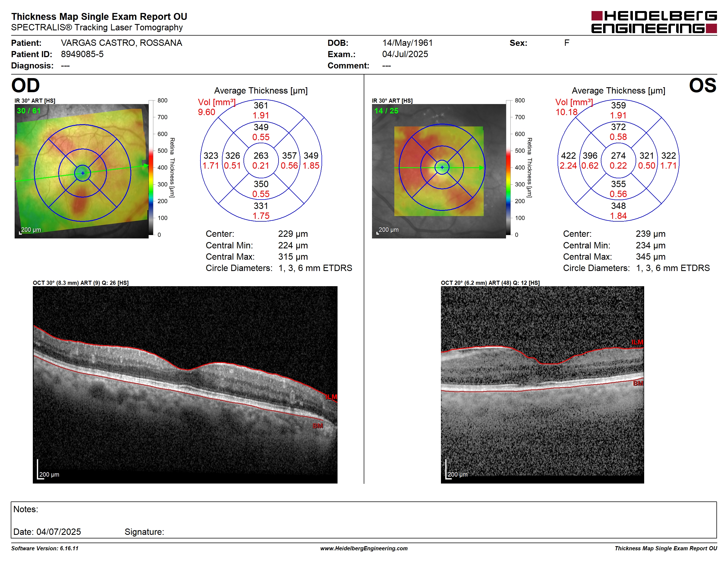
Task: Click the OS fundus thickness map image
Action: pyautogui.click(x=439, y=171)
